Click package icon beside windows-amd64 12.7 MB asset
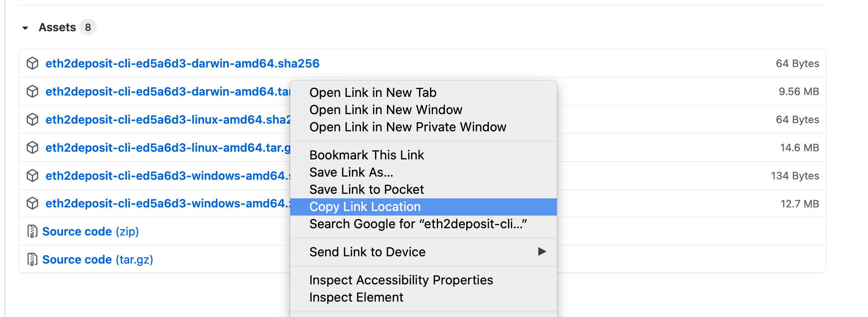Screen dimensions: 868x317 tap(32, 204)
